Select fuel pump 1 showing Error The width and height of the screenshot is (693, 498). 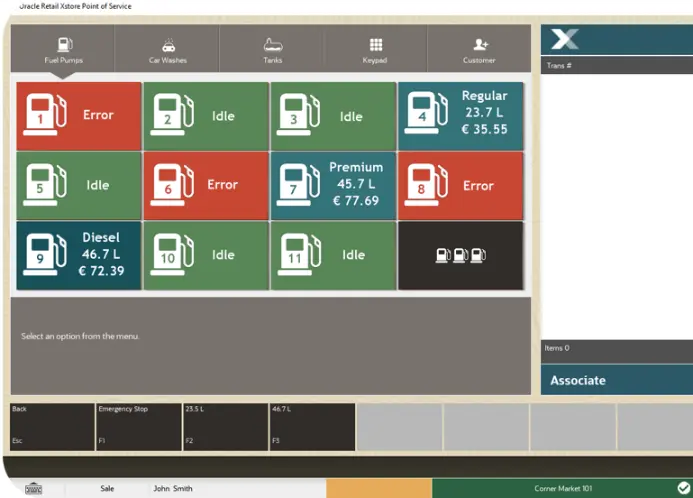79,116
